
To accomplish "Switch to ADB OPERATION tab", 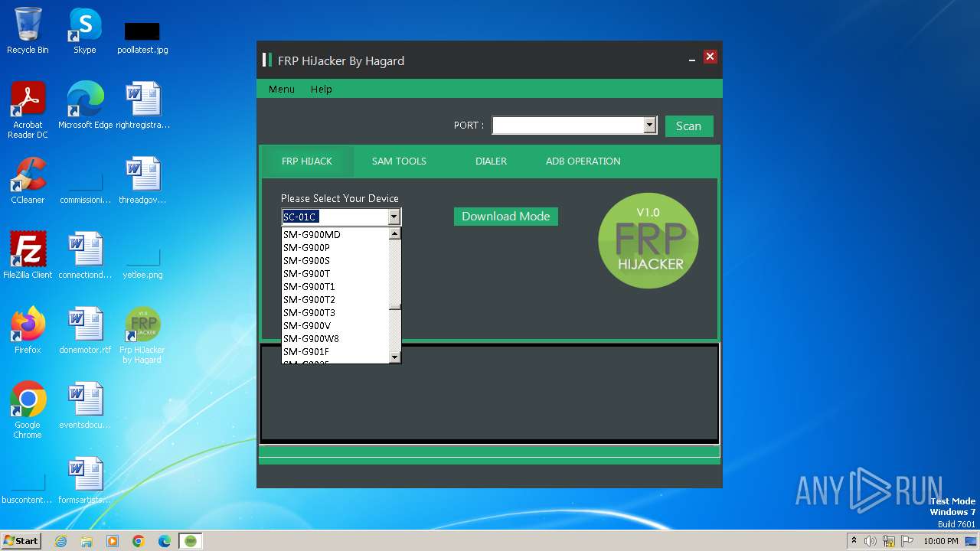I will click(583, 161).
